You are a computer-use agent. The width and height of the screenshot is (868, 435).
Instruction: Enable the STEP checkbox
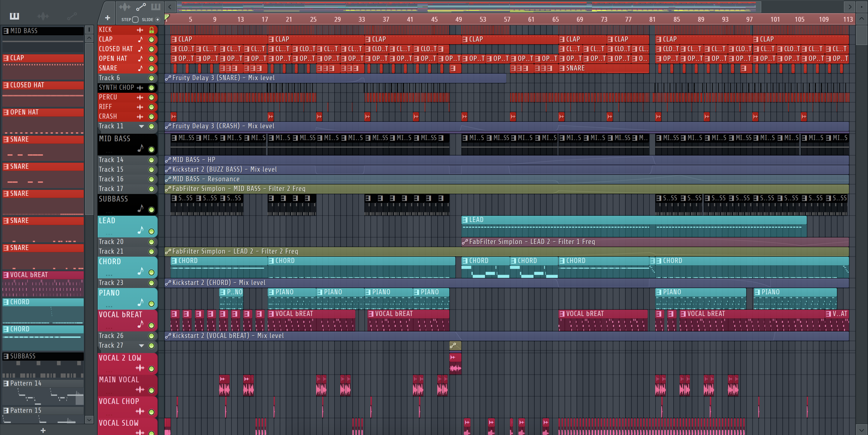coord(135,20)
